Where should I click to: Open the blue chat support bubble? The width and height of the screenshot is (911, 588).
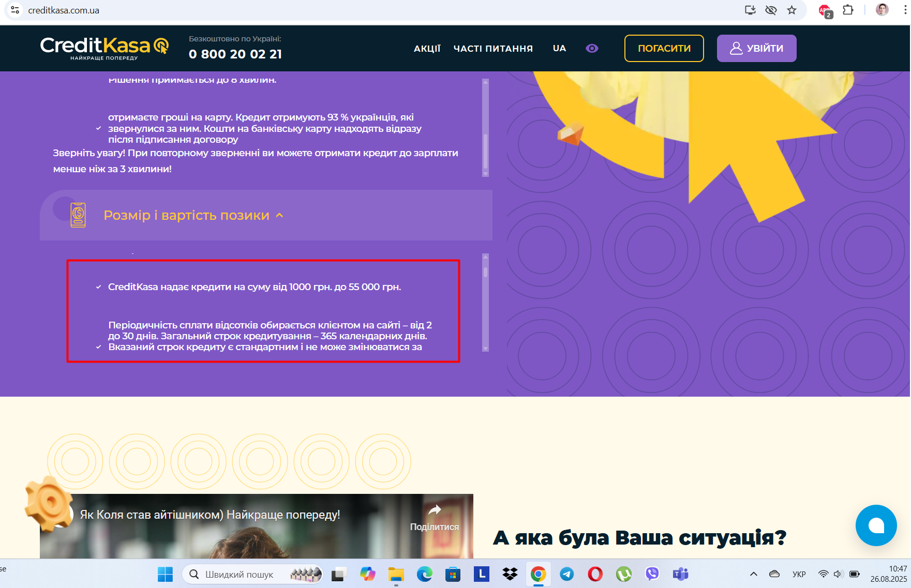(876, 525)
